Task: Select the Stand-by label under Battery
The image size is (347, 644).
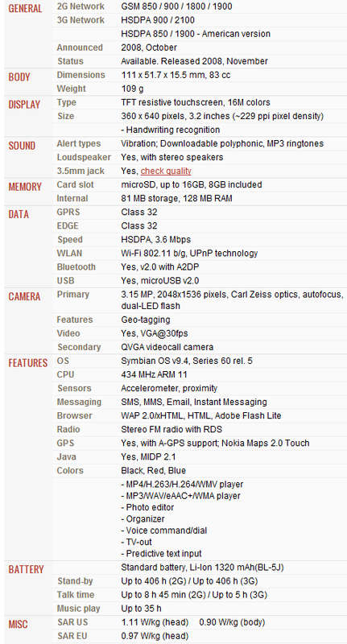Action: point(75,581)
